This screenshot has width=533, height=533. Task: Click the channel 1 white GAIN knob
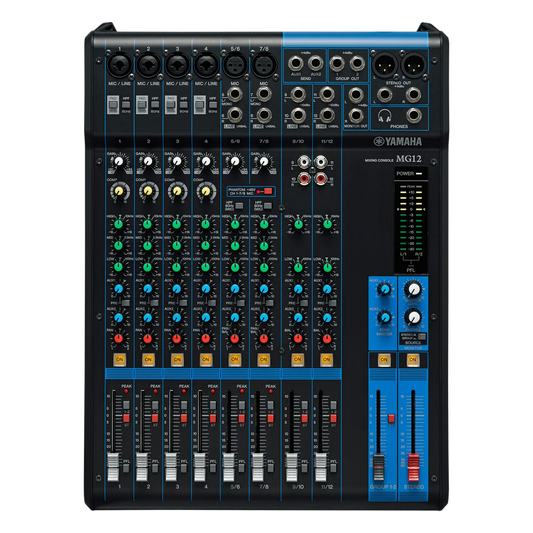click(x=119, y=161)
